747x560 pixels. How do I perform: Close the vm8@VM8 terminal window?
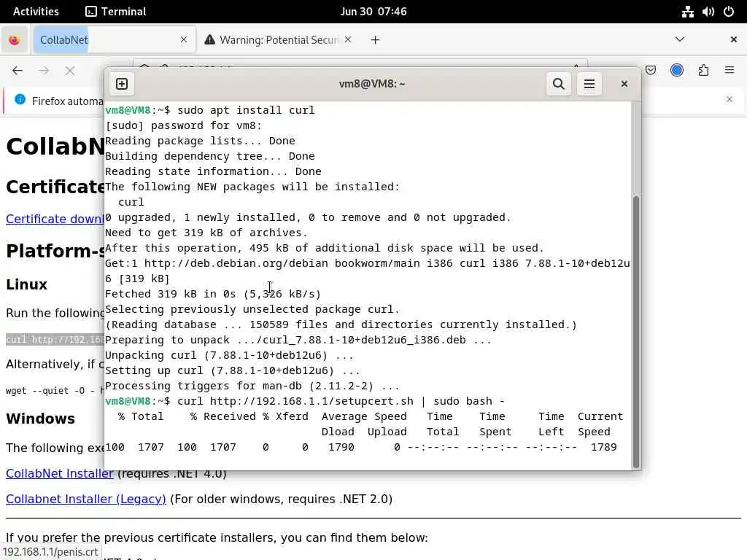[x=624, y=84]
